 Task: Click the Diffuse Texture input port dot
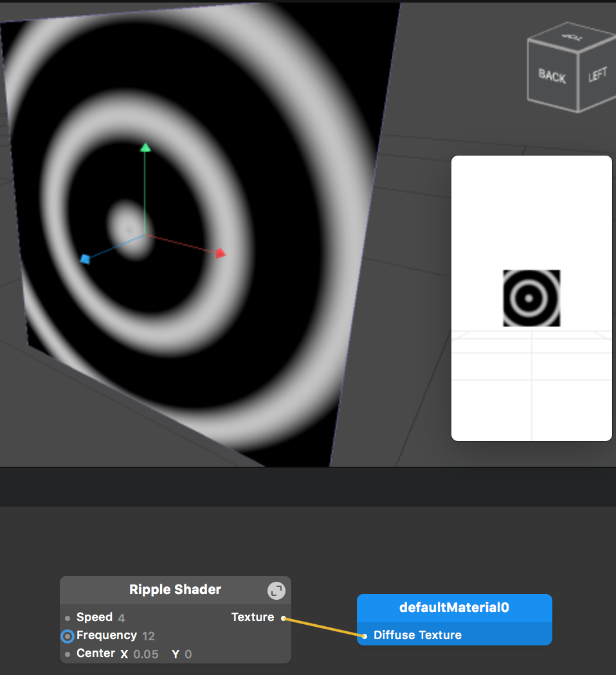point(365,635)
